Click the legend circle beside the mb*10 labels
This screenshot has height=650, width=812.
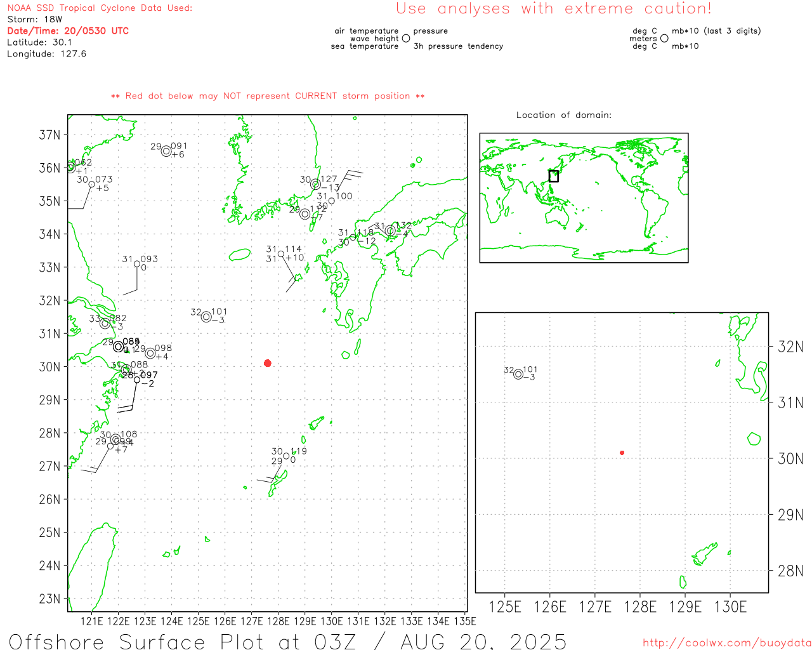[664, 38]
